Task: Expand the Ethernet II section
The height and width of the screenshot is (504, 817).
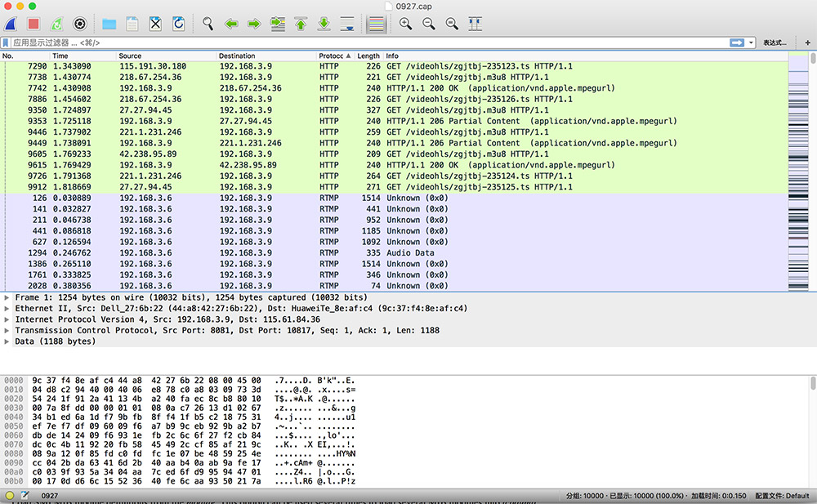Action: click(7, 309)
